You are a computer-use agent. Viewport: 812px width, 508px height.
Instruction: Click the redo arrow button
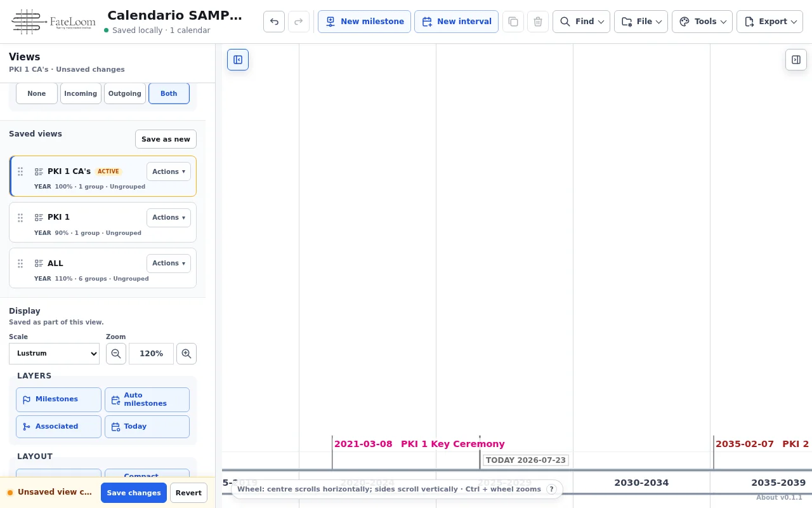point(299,22)
